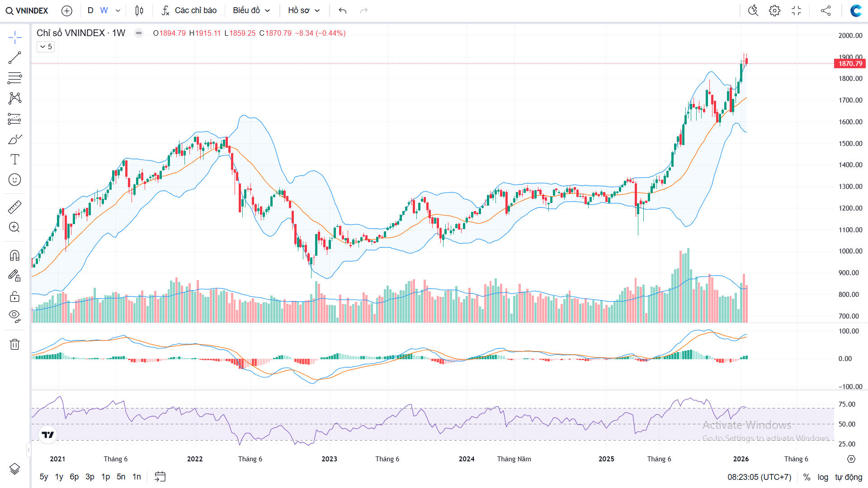Open the Hồ sơ dropdown menu
Image resolution: width=868 pixels, height=488 pixels.
click(304, 10)
